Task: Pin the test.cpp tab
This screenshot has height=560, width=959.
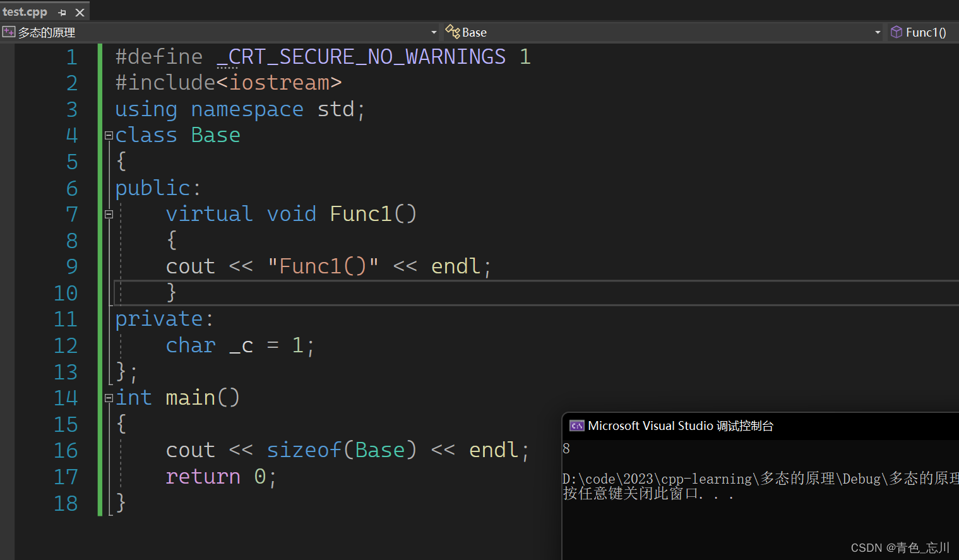Action: 62,13
